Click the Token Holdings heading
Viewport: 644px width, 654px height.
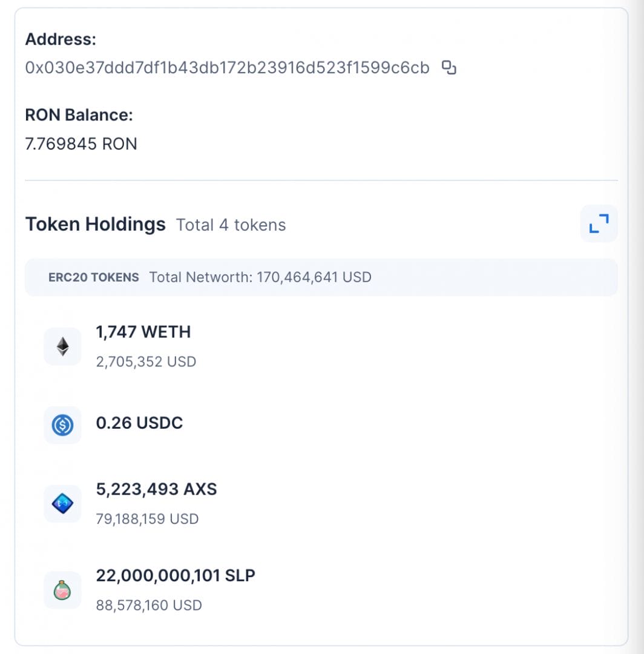(95, 224)
